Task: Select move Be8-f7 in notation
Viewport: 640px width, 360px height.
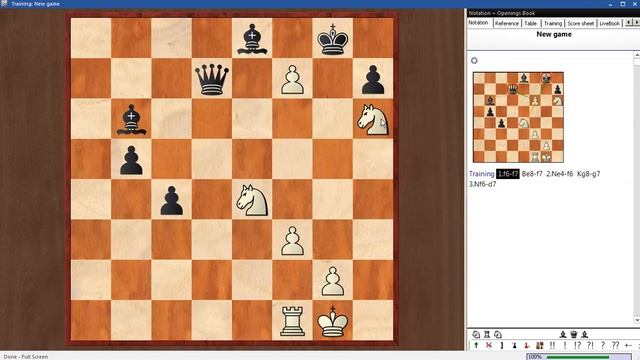Action: (532, 174)
